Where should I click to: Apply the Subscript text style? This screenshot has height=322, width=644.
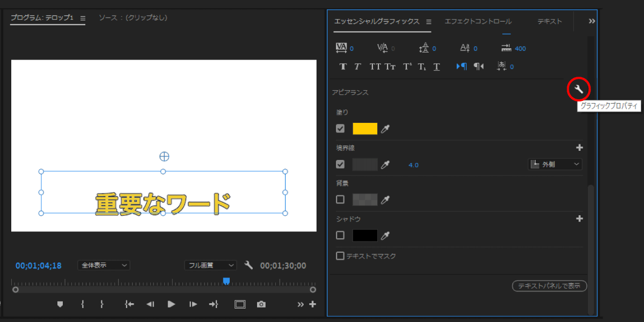[x=422, y=67]
